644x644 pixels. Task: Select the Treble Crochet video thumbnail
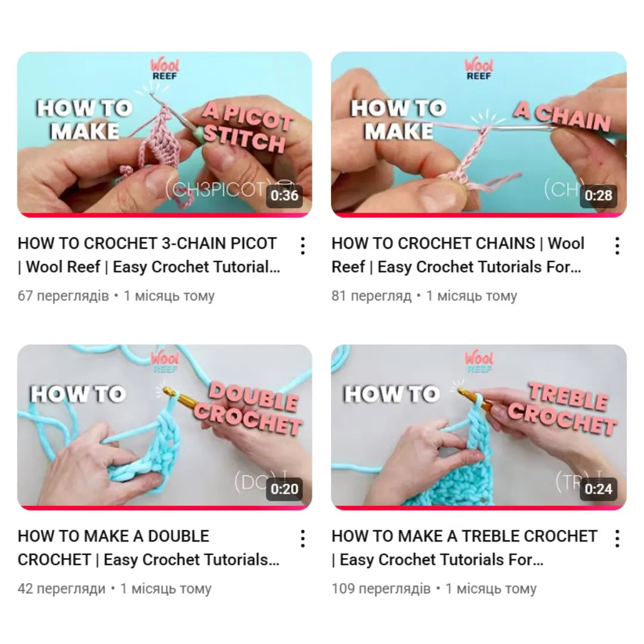479,427
